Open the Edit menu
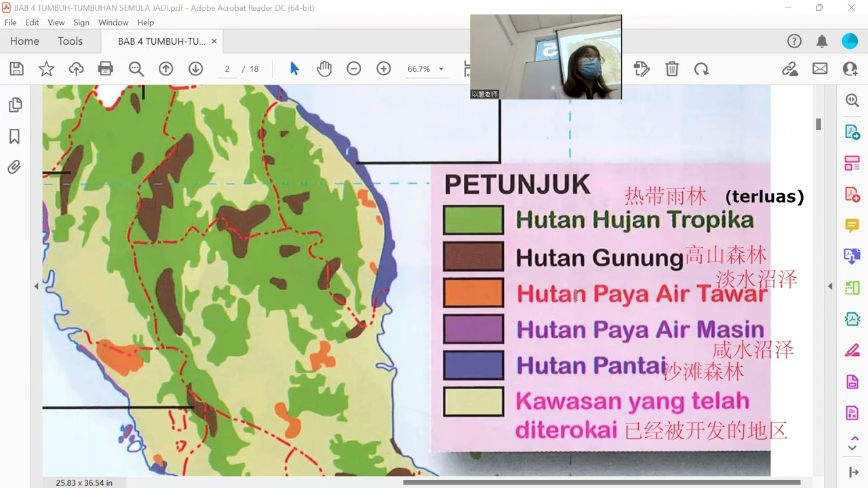Image resolution: width=868 pixels, height=488 pixels. pyautogui.click(x=32, y=22)
